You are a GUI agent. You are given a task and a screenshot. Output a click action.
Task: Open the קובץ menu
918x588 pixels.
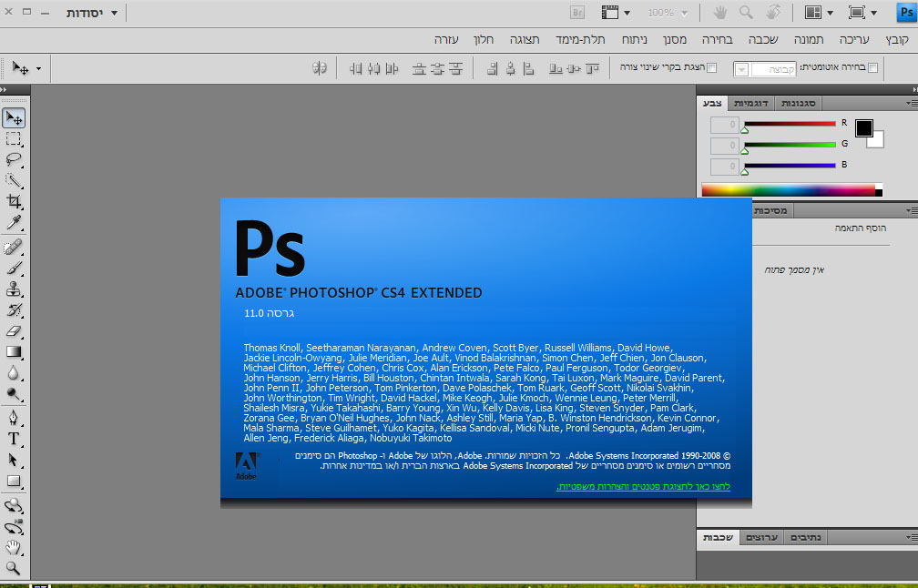click(897, 40)
